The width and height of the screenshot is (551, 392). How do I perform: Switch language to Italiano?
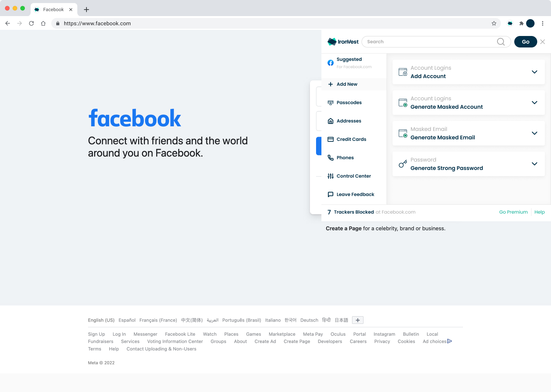[x=273, y=320]
